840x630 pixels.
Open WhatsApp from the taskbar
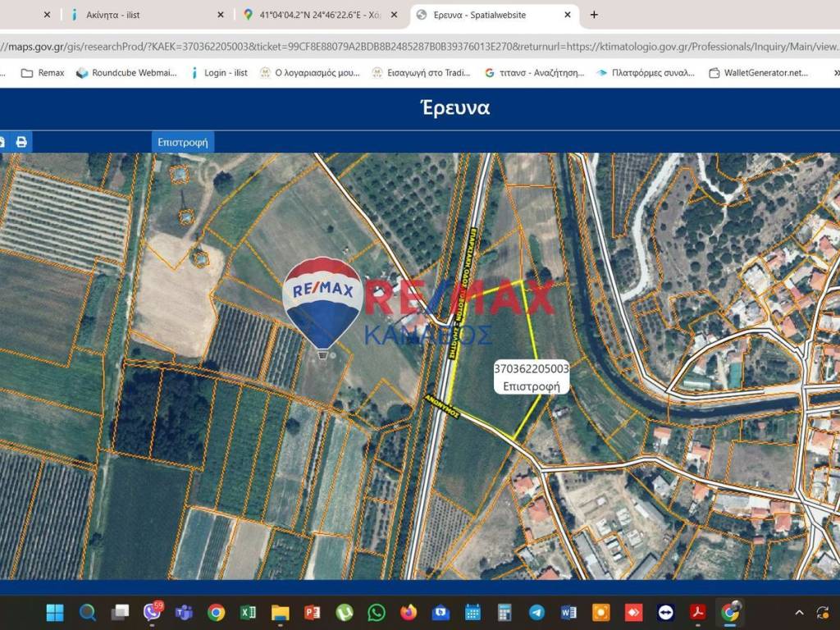(377, 612)
